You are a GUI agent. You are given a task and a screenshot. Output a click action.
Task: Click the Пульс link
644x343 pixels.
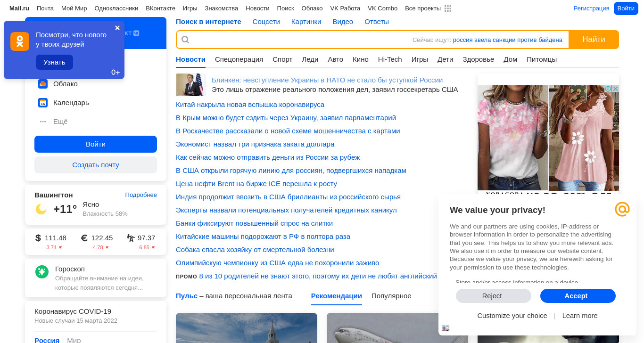click(187, 296)
